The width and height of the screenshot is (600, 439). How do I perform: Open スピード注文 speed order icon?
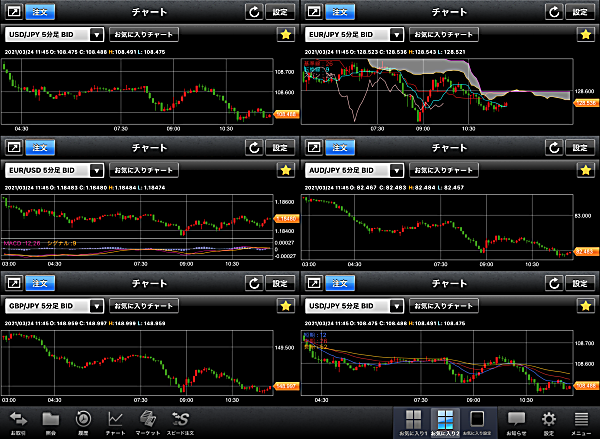pos(180,423)
